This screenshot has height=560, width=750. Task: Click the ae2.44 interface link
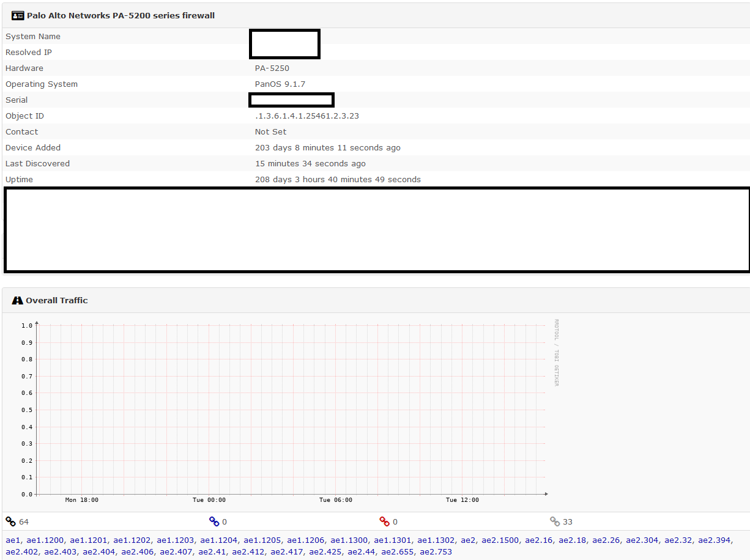click(361, 551)
